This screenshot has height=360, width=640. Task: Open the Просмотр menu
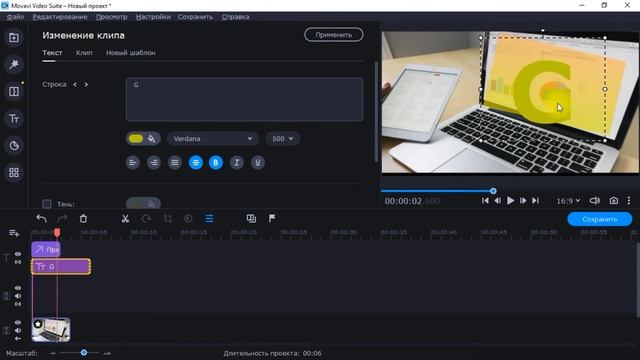pyautogui.click(x=111, y=17)
